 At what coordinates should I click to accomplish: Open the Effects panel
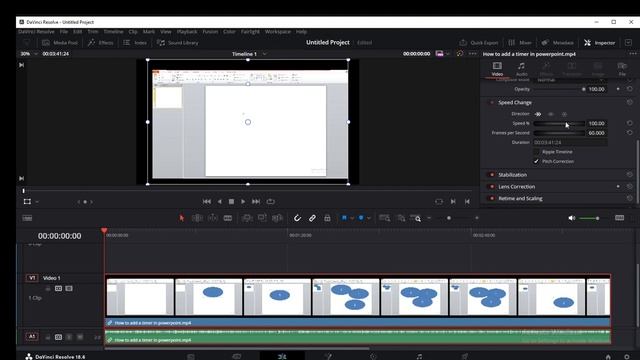100,42
